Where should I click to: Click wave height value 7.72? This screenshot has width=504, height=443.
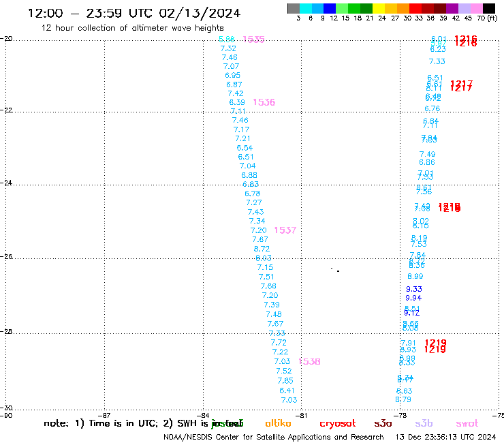tap(279, 343)
